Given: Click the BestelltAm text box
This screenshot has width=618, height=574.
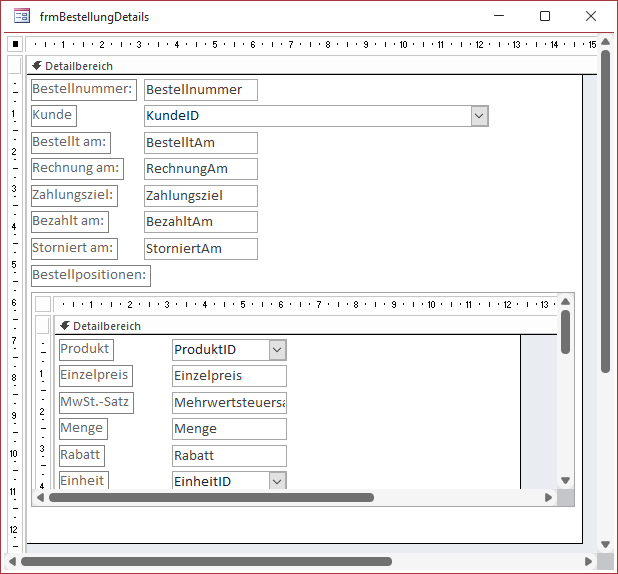Looking at the screenshot, I should [x=200, y=143].
